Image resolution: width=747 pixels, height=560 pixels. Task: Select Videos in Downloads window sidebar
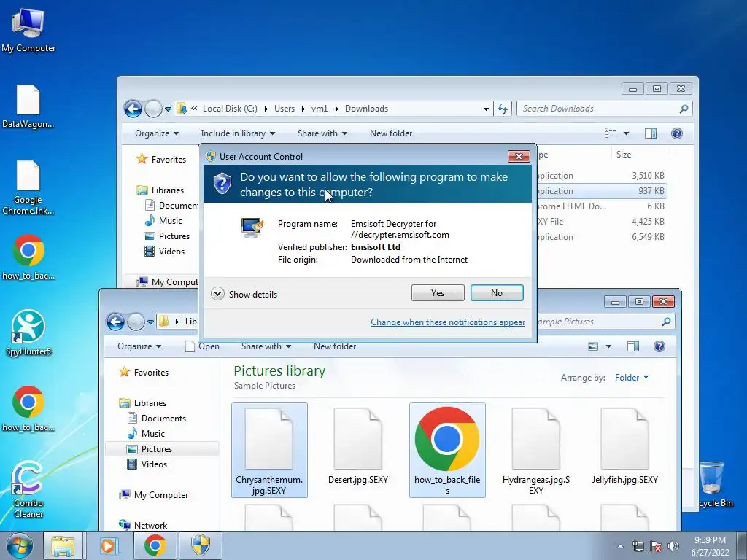(x=165, y=252)
